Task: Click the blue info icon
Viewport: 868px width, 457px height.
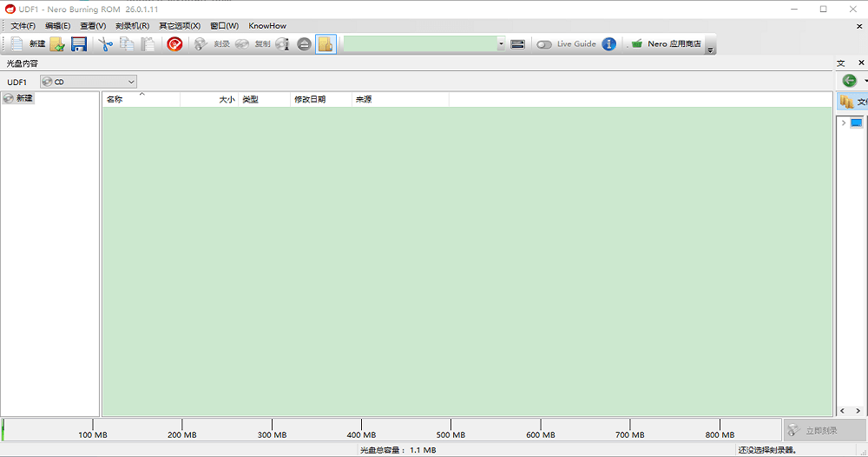Action: tap(608, 44)
